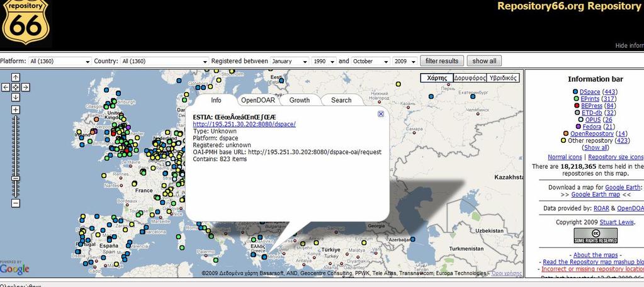Switch to Repository size icons

[616, 157]
